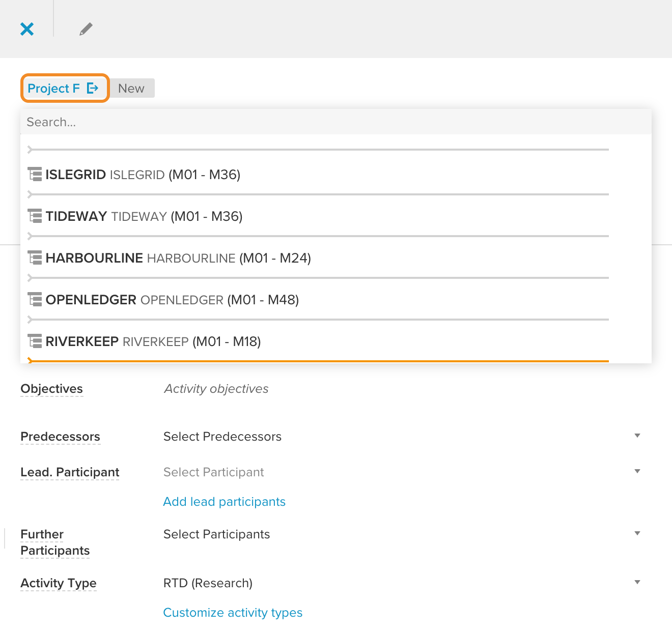Click the ISLEGRID work package icon
Screen dimensions: 672x631
click(x=35, y=175)
